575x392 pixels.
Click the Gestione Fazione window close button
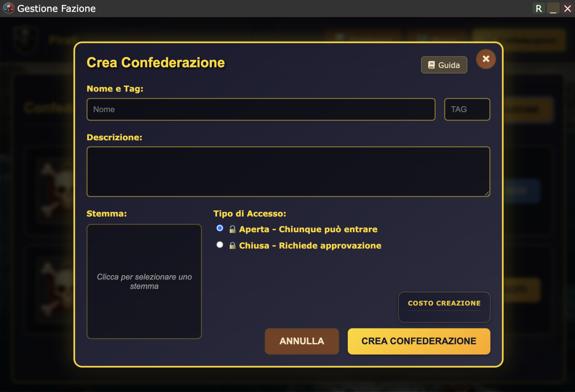[567, 8]
